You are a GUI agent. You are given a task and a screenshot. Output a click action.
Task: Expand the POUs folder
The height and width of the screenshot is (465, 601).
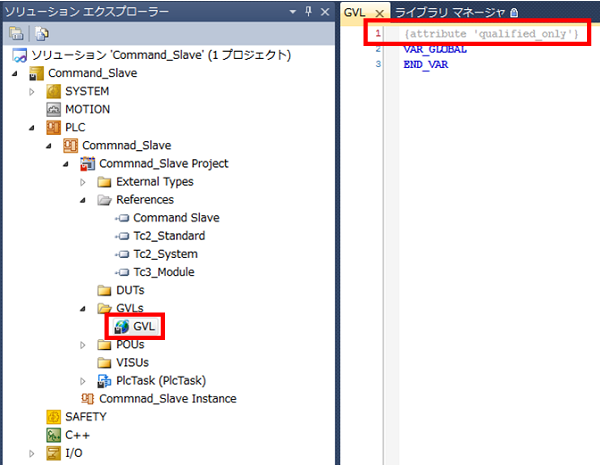(83, 344)
